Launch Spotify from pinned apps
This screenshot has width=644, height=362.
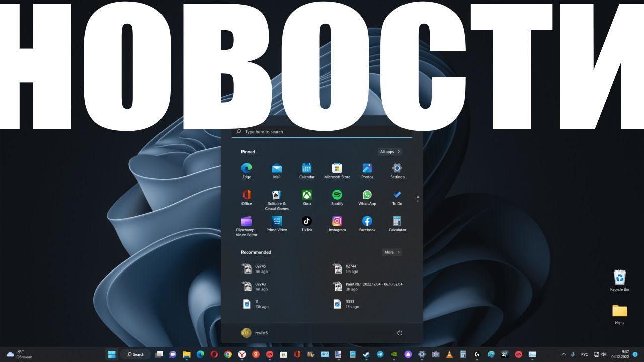click(x=337, y=198)
